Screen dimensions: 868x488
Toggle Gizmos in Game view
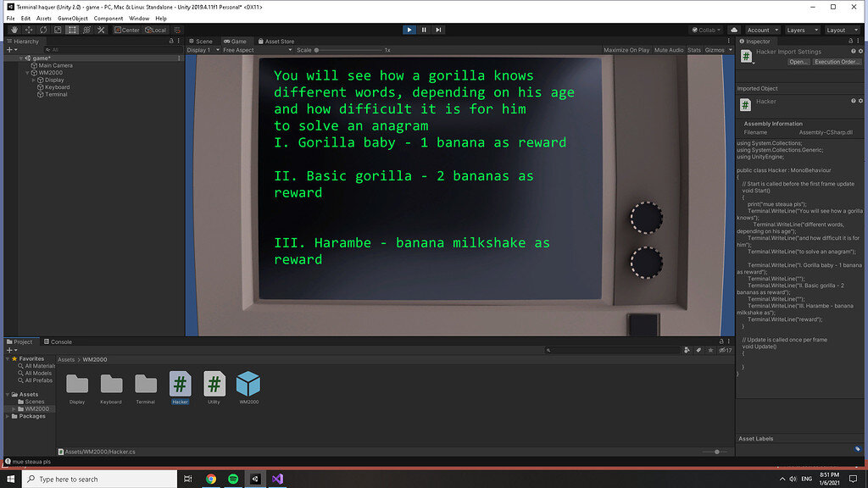pos(714,50)
